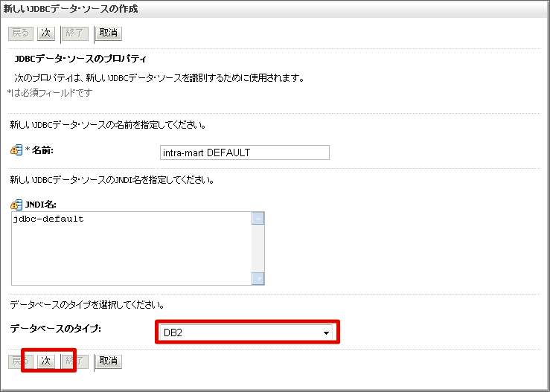Click the JDBCデータ・ソースのプロパティ heading
Image resolution: width=550 pixels, height=392 pixels.
click(80, 59)
